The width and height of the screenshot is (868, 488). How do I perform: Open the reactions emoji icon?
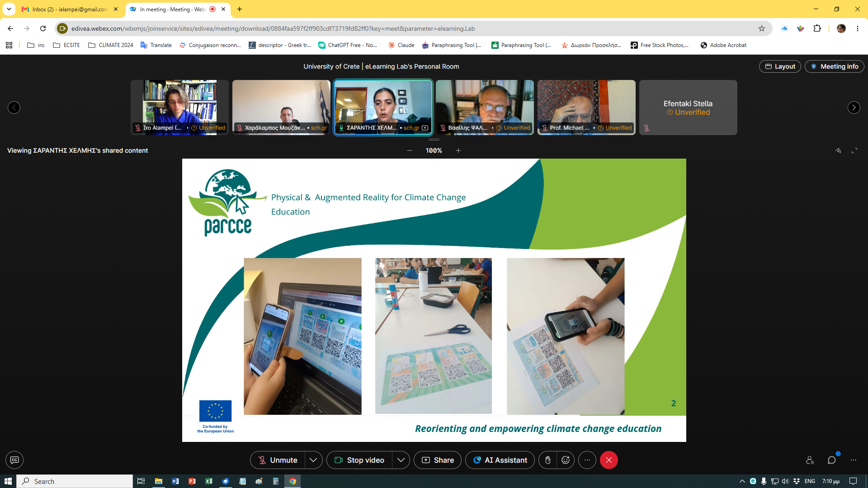[x=566, y=460]
